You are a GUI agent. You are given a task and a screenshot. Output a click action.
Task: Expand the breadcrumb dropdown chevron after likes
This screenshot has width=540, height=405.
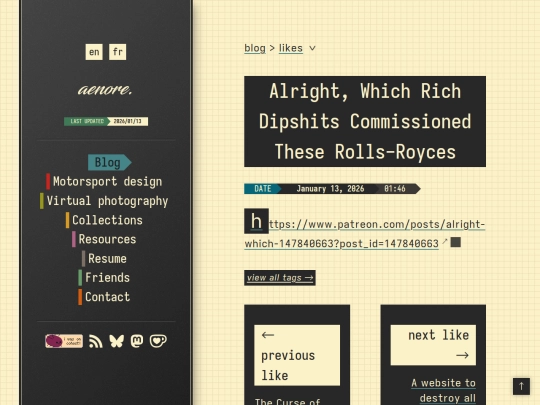312,48
